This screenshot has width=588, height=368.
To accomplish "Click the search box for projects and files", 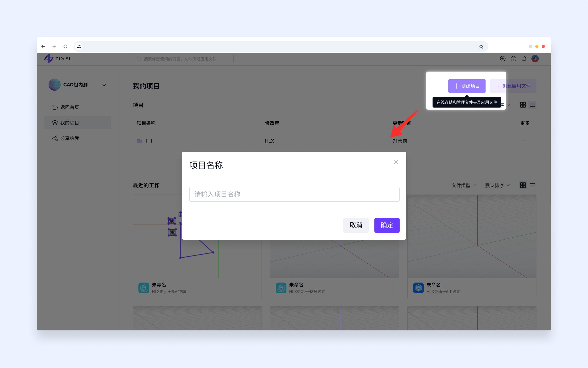I will [x=183, y=59].
